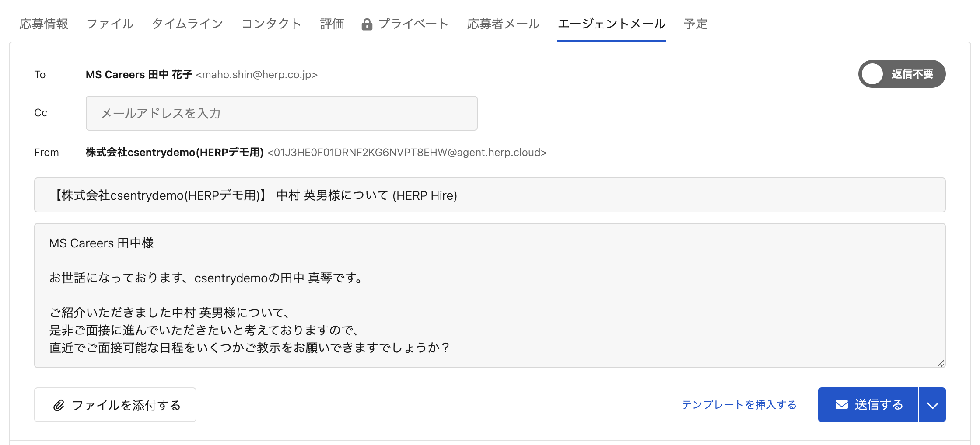
Task: Click the email subject field
Action: [x=490, y=195]
